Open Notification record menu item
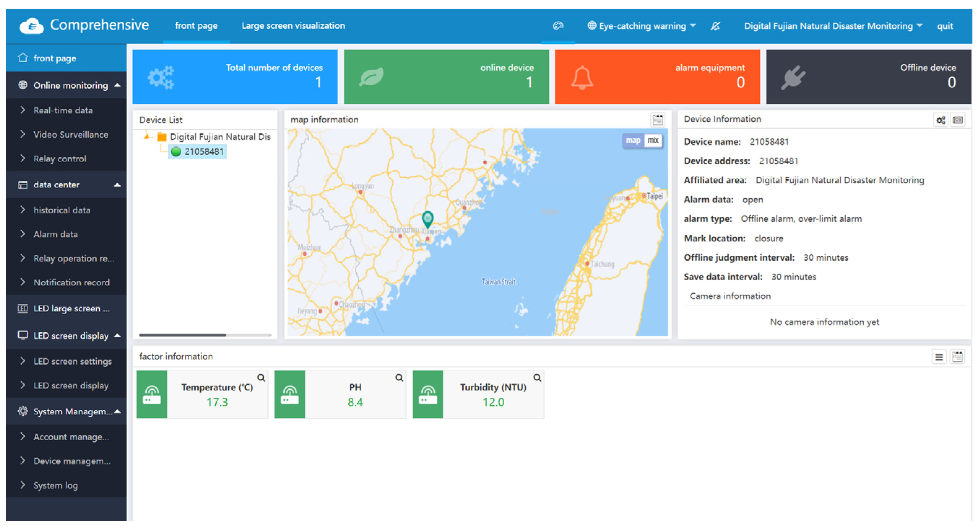Viewport: 980px width, 527px height. tap(66, 282)
